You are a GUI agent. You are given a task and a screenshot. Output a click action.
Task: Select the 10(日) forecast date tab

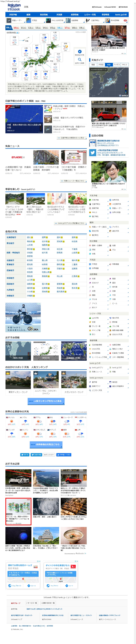coord(16,28)
